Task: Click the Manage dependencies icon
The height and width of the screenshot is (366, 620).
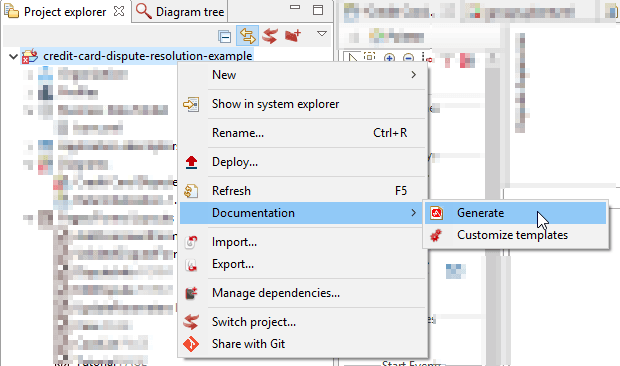Action: point(191,293)
